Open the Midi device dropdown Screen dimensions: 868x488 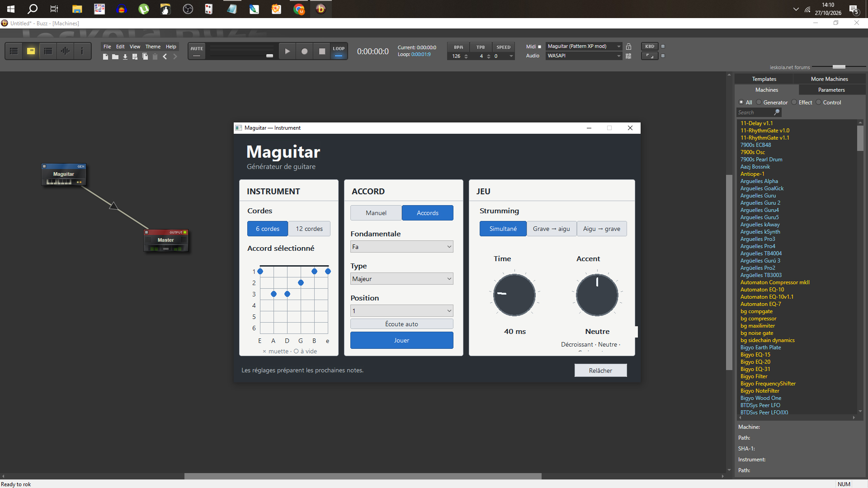[584, 47]
